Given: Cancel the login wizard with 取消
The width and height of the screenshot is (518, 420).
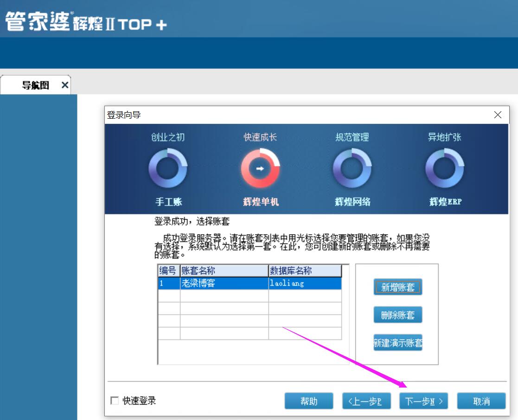Looking at the screenshot, I should point(481,401).
